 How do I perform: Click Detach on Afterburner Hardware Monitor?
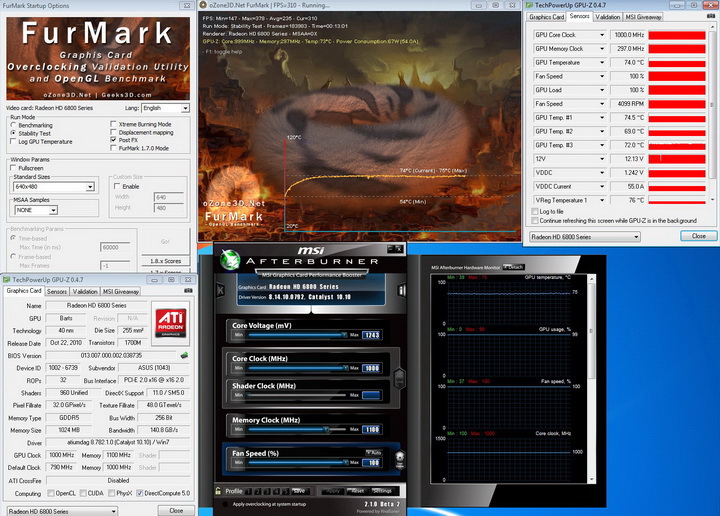pyautogui.click(x=514, y=267)
